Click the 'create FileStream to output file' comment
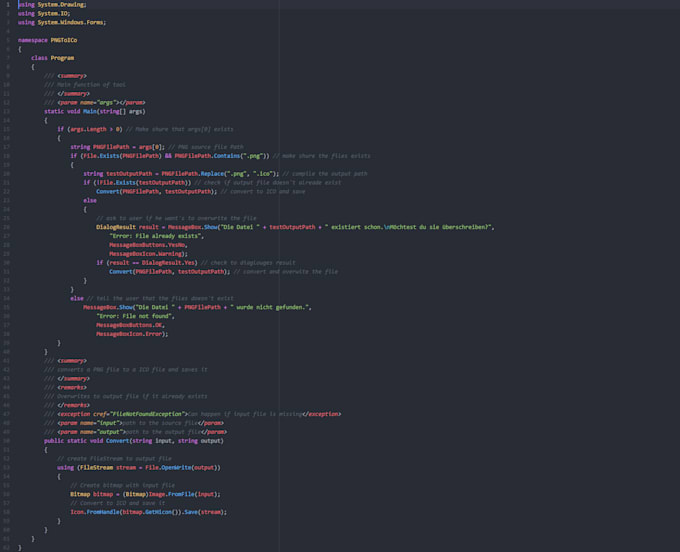This screenshot has width=680, height=552. point(114,458)
